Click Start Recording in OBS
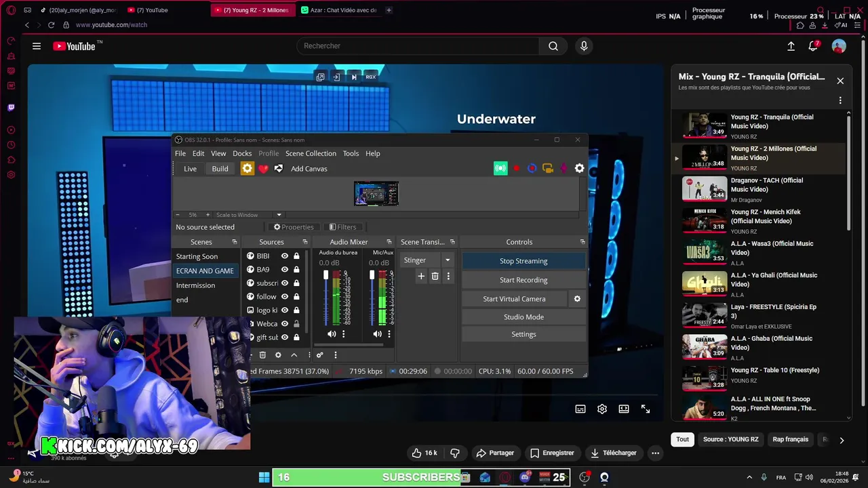 (524, 280)
